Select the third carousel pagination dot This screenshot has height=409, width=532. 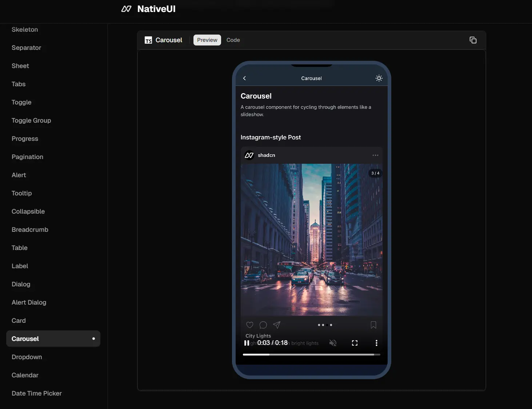[x=327, y=325]
